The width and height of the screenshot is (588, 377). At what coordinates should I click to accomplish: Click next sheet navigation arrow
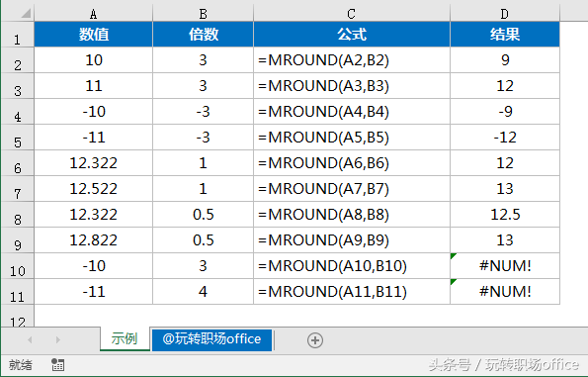[57, 339]
